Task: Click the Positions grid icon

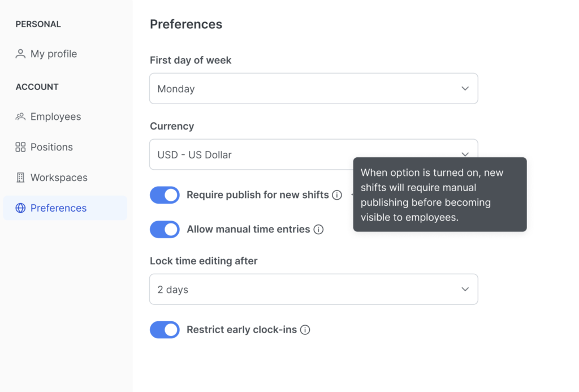Action: [20, 147]
